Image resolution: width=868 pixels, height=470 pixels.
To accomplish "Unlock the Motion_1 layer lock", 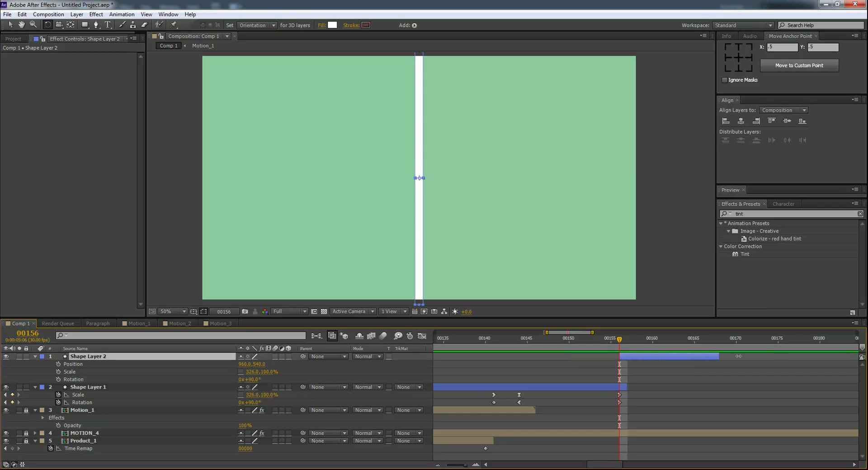I will pos(26,410).
